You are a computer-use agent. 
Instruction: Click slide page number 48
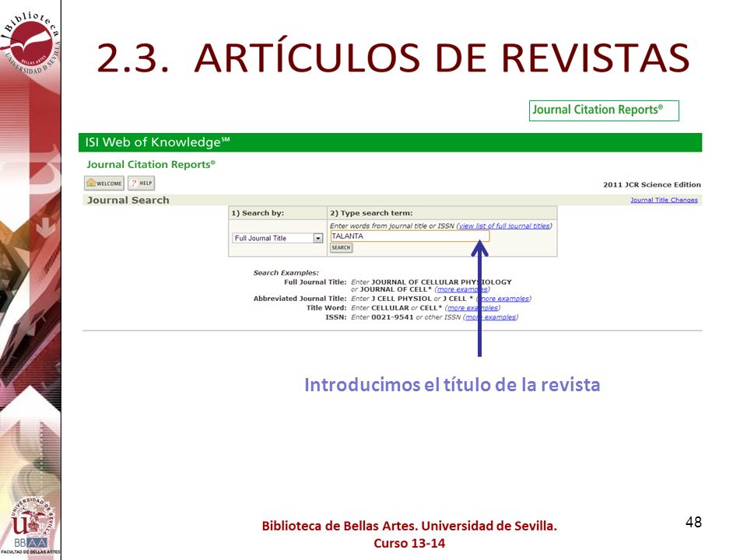693,523
